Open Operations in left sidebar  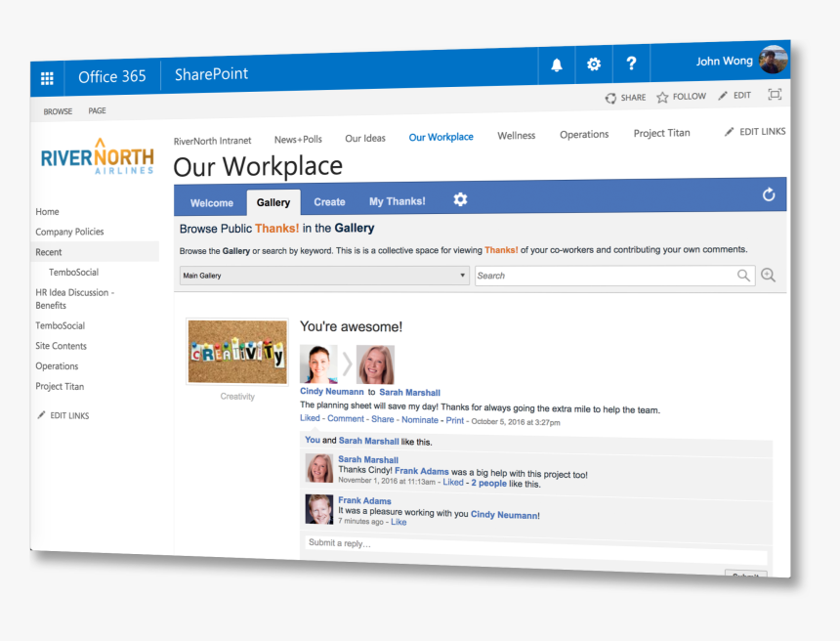57,366
